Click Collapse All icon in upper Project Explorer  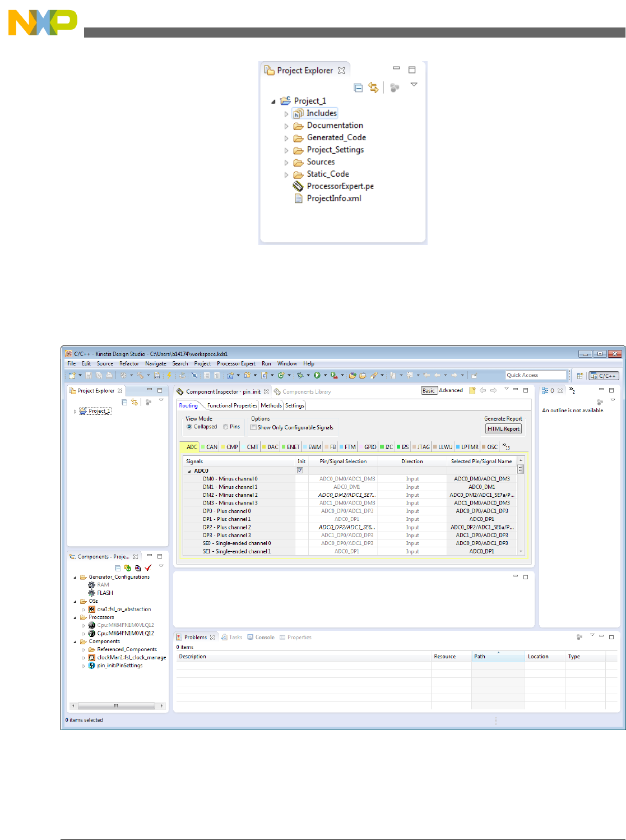pos(358,87)
